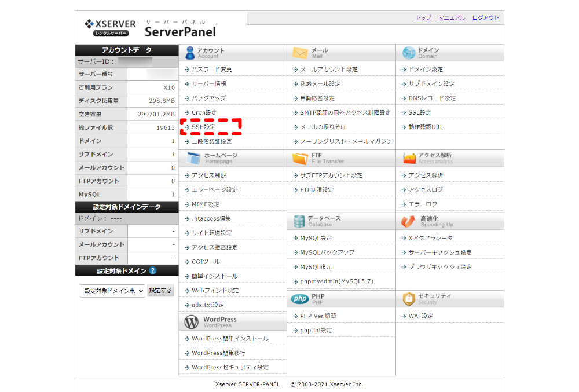
Task: Open SSH設定
Action: pyautogui.click(x=203, y=127)
